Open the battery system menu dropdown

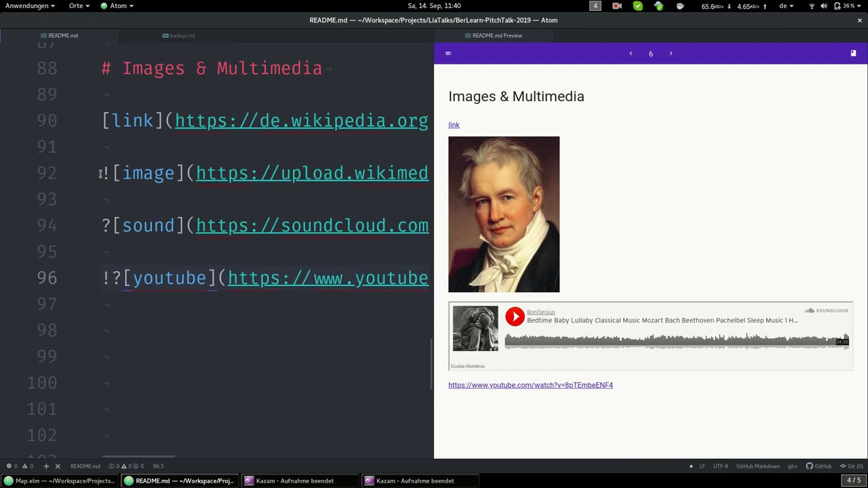click(848, 6)
